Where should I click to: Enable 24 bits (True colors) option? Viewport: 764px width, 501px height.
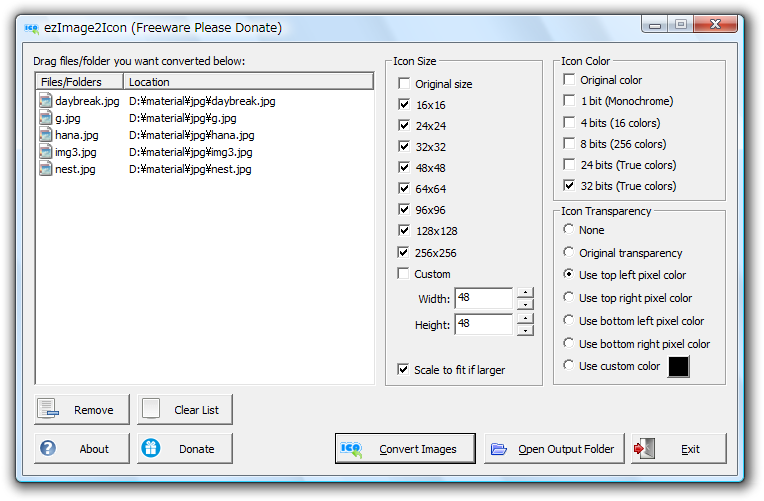(x=569, y=165)
